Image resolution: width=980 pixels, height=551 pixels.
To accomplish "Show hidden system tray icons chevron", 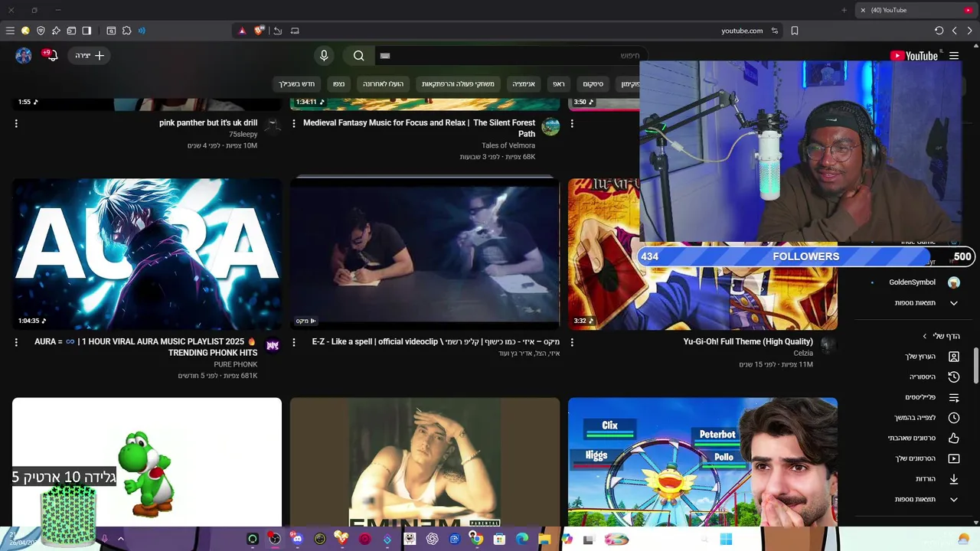I will click(120, 539).
